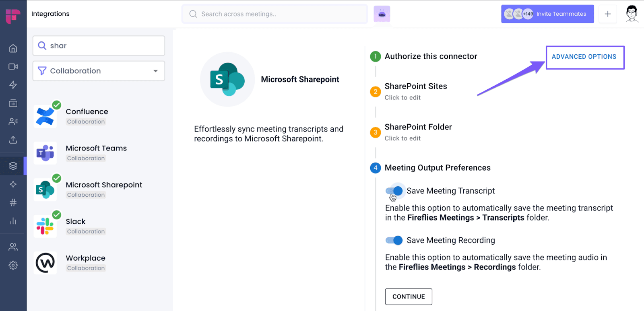Viewport: 644px width, 311px height.
Task: Open the Collaboration category dropdown
Action: (99, 71)
